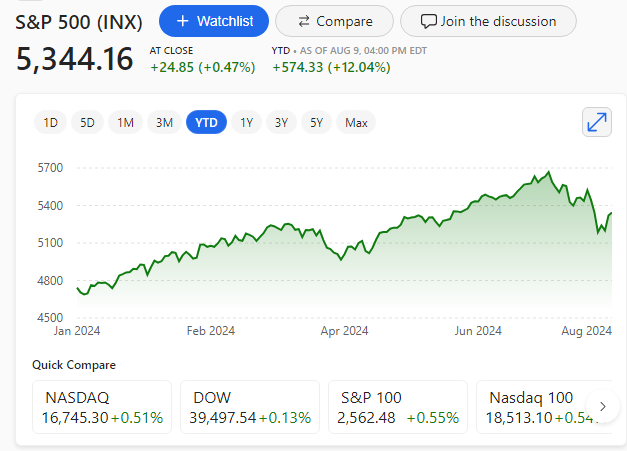Viewport: 627px width, 451px height.
Task: Click the S&P 500 (INX) title
Action: click(79, 22)
